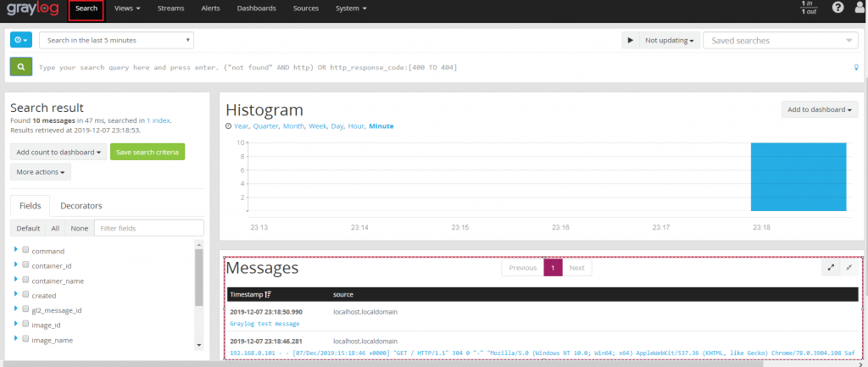Select page 1 in messages pagination
Image resolution: width=868 pixels, height=367 pixels.
(x=553, y=268)
